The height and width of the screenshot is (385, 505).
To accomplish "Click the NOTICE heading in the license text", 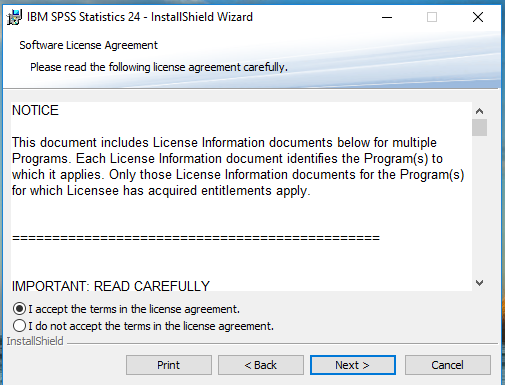I will (x=35, y=110).
